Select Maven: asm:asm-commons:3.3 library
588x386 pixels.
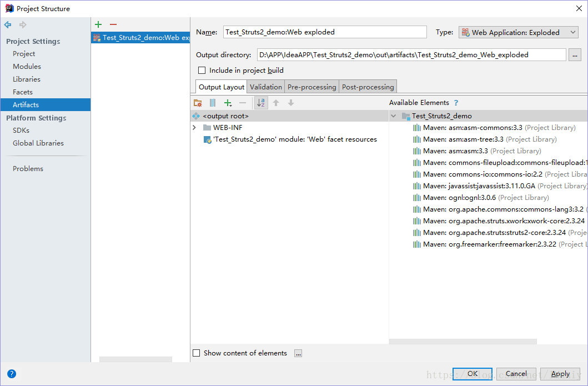(x=494, y=128)
